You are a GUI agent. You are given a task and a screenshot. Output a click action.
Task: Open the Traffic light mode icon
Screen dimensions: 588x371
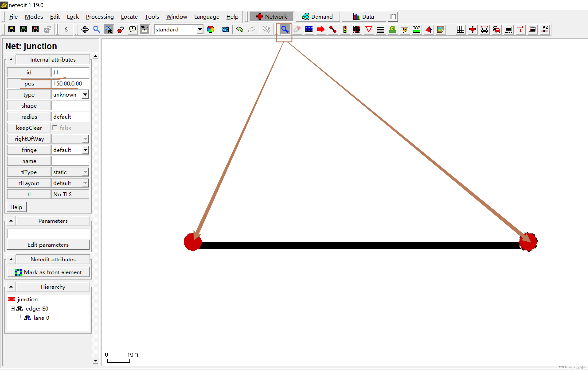coord(345,29)
